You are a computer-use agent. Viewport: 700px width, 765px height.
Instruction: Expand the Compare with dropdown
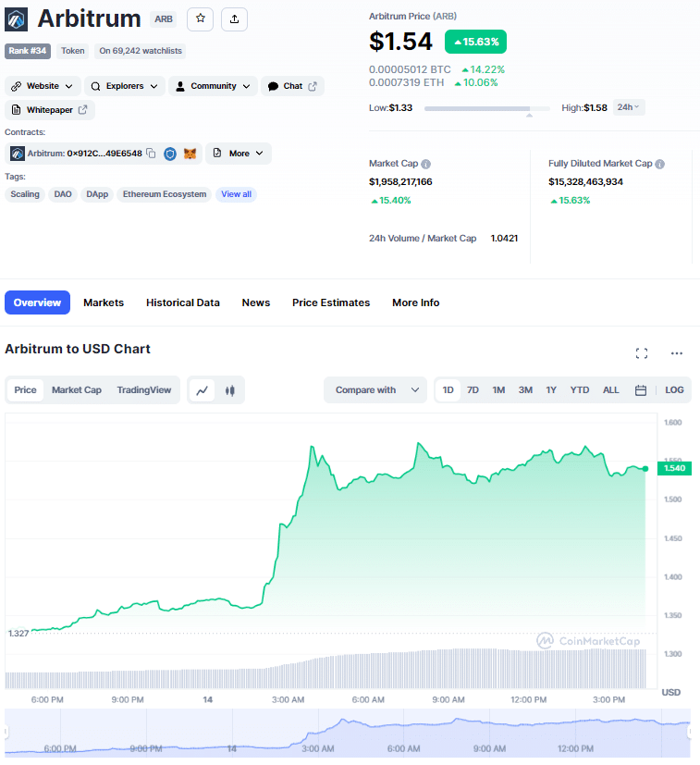(x=375, y=390)
